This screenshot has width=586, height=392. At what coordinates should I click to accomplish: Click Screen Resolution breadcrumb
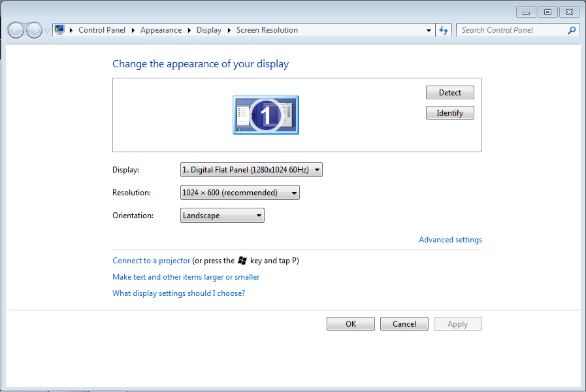(267, 30)
